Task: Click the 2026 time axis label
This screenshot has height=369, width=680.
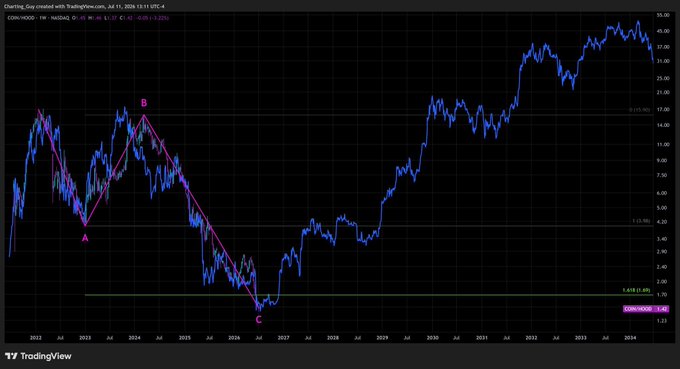Action: tap(234, 338)
